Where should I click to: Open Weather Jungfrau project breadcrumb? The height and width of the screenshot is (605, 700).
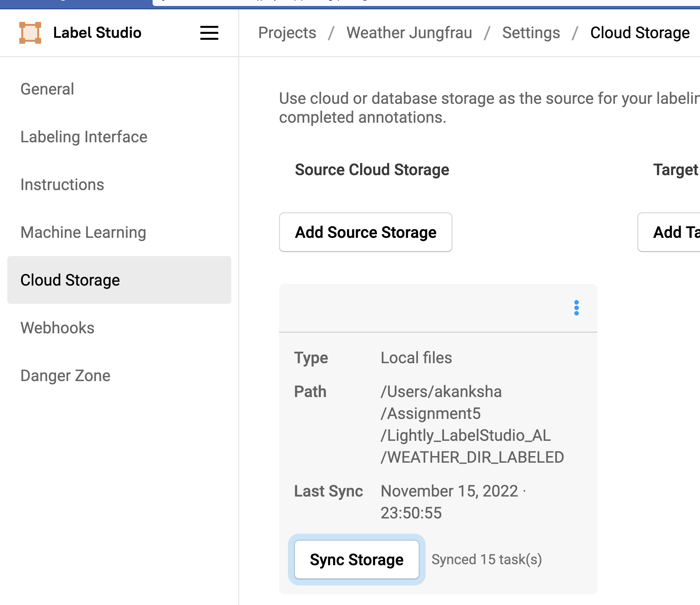pos(409,33)
